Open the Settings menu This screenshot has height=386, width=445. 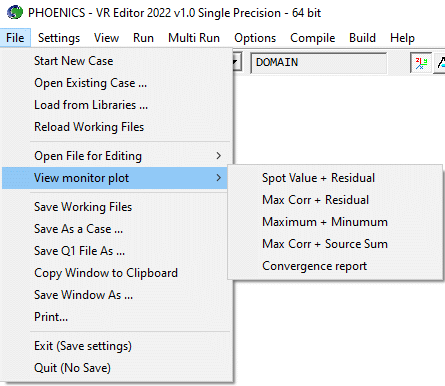coord(59,38)
